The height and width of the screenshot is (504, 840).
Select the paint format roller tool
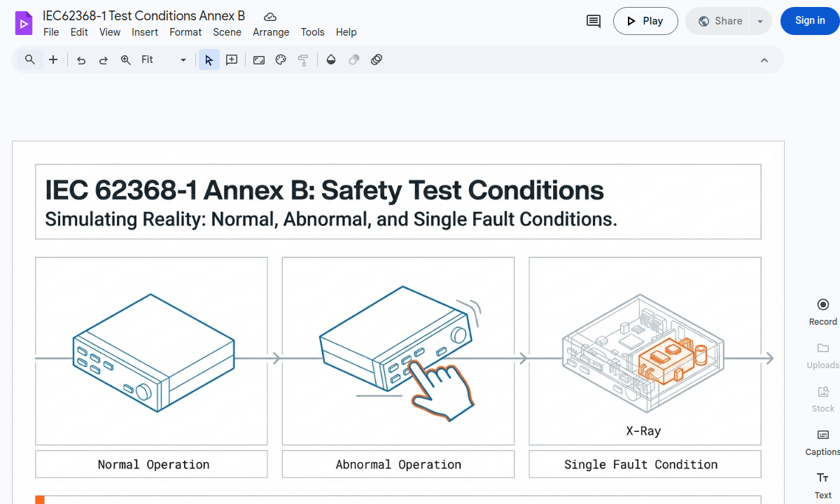303,59
